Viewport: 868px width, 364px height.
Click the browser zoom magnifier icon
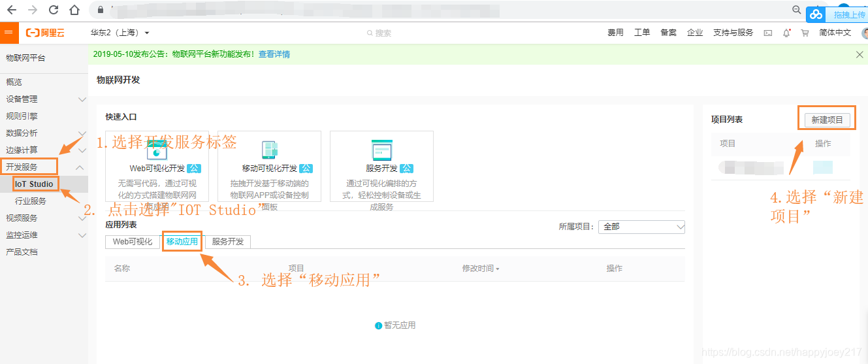[796, 10]
